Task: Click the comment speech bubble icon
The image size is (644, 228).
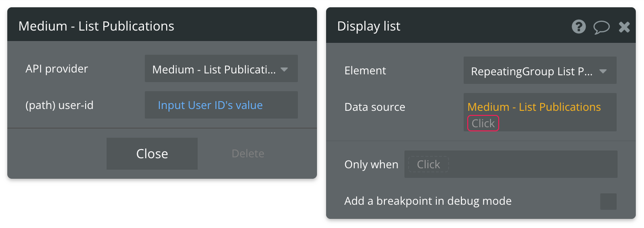Action: point(601,27)
